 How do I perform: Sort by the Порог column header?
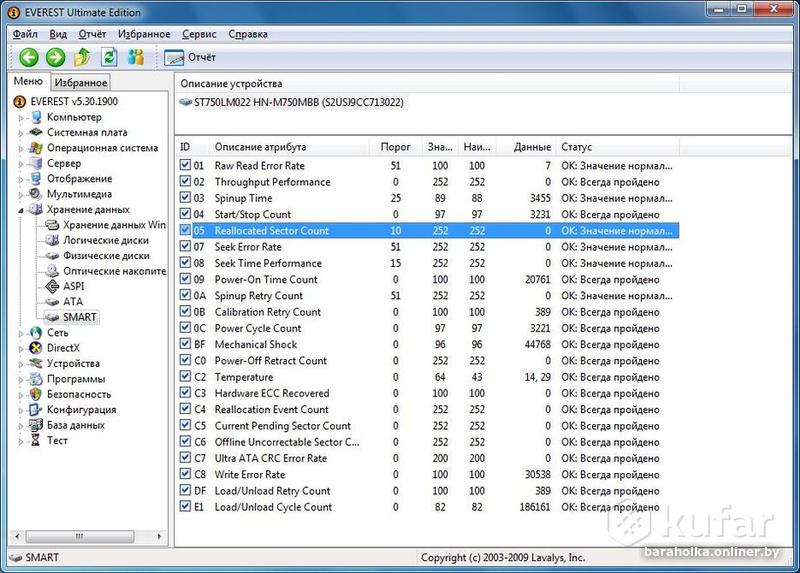tap(395, 147)
